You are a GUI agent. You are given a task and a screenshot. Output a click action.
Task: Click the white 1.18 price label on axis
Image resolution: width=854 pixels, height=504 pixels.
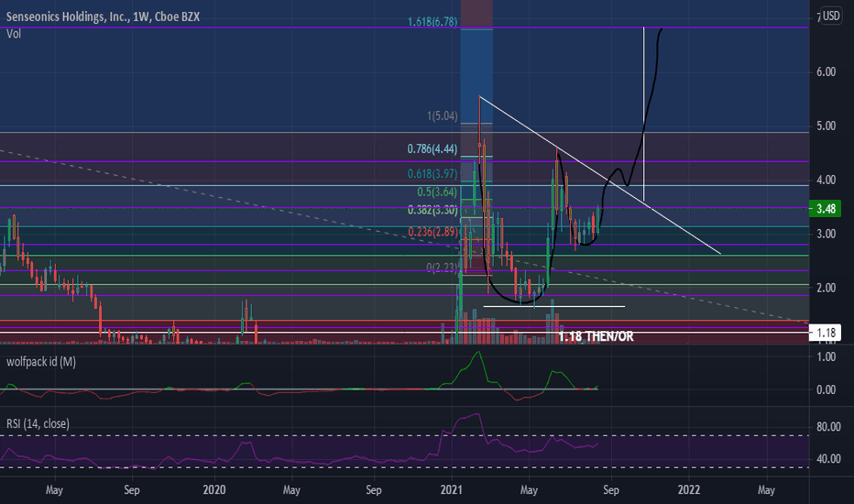(826, 333)
